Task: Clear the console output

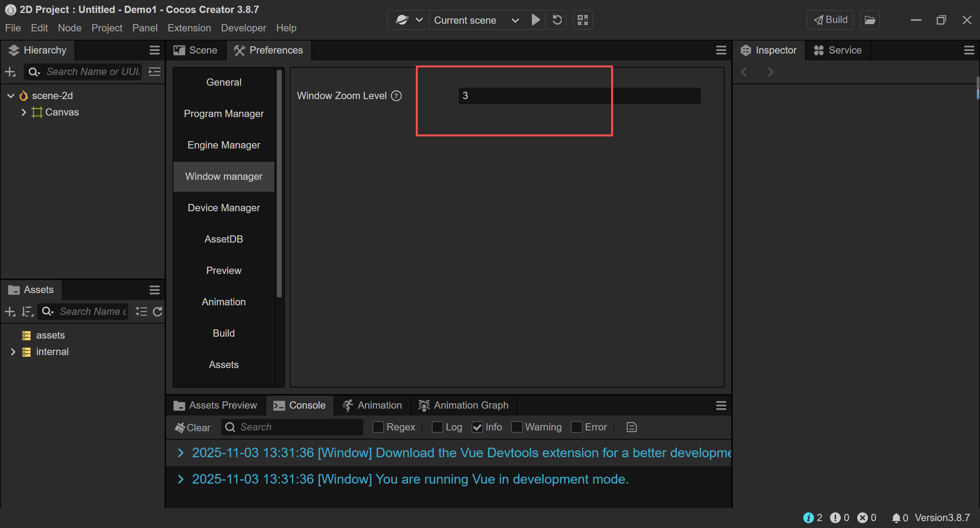Action: 193,427
